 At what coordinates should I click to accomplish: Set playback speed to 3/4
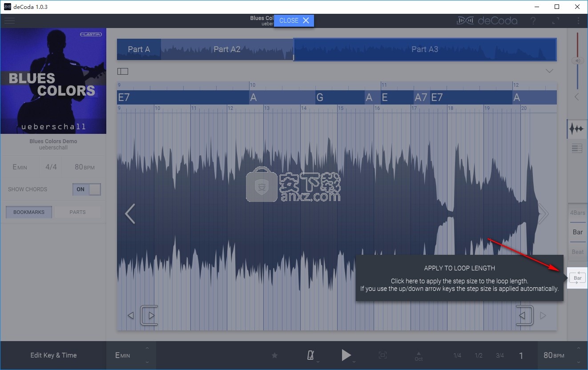pos(500,355)
